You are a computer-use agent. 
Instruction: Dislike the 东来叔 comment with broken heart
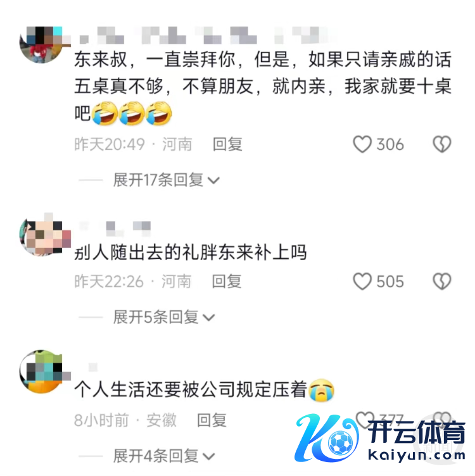(x=442, y=144)
